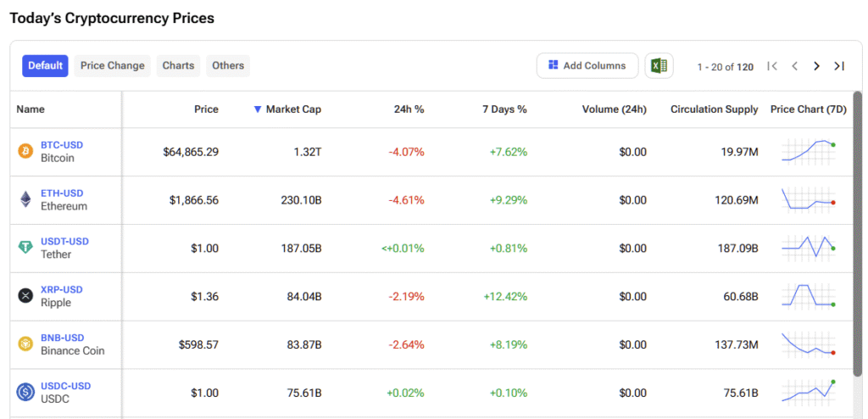Open the Charts tab

(x=178, y=66)
